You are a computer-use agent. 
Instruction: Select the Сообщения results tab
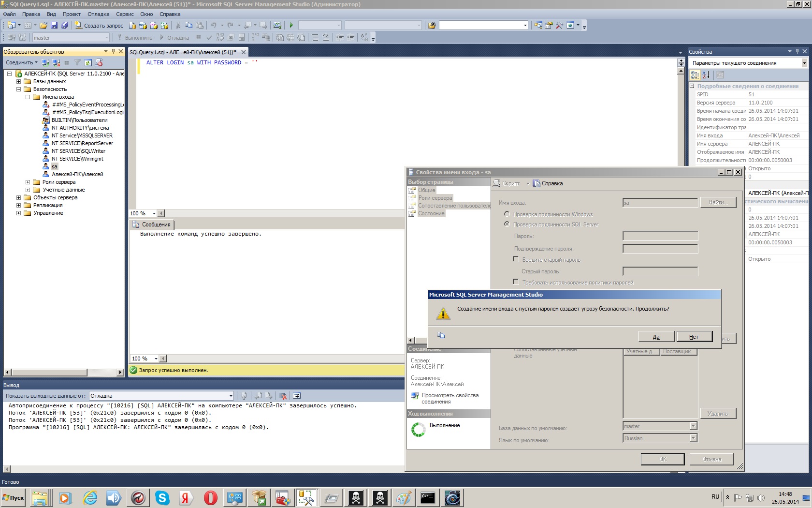[x=152, y=224]
